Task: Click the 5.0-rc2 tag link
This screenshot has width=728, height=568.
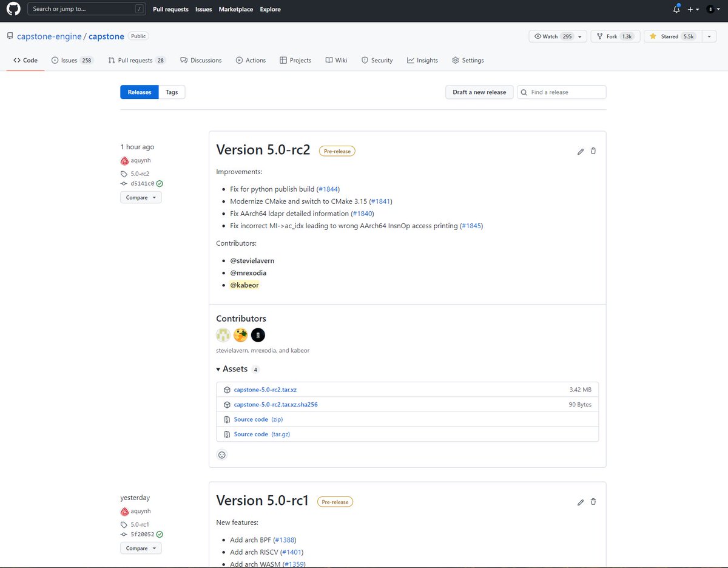Action: (140, 174)
